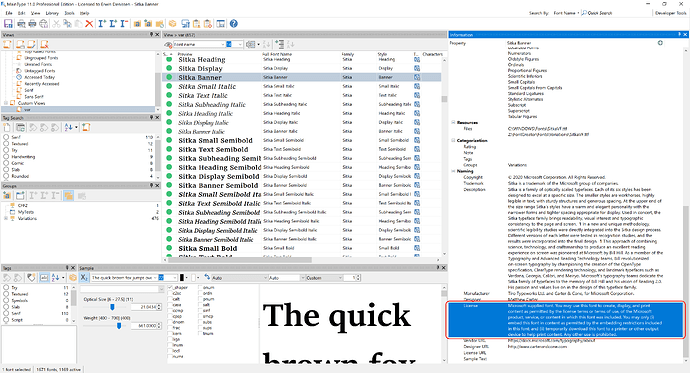Close the Sample panel
Viewport: 690px width, 373px height.
(x=444, y=267)
